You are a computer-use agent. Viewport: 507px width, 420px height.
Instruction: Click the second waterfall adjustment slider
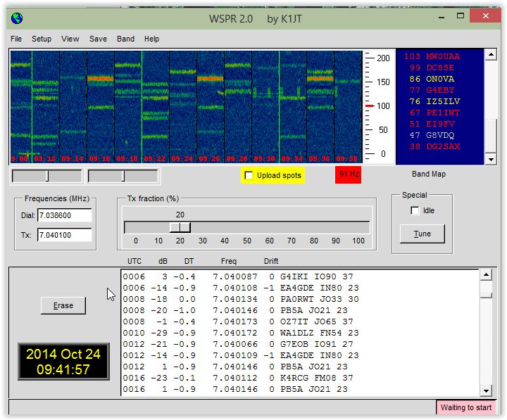coord(123,177)
